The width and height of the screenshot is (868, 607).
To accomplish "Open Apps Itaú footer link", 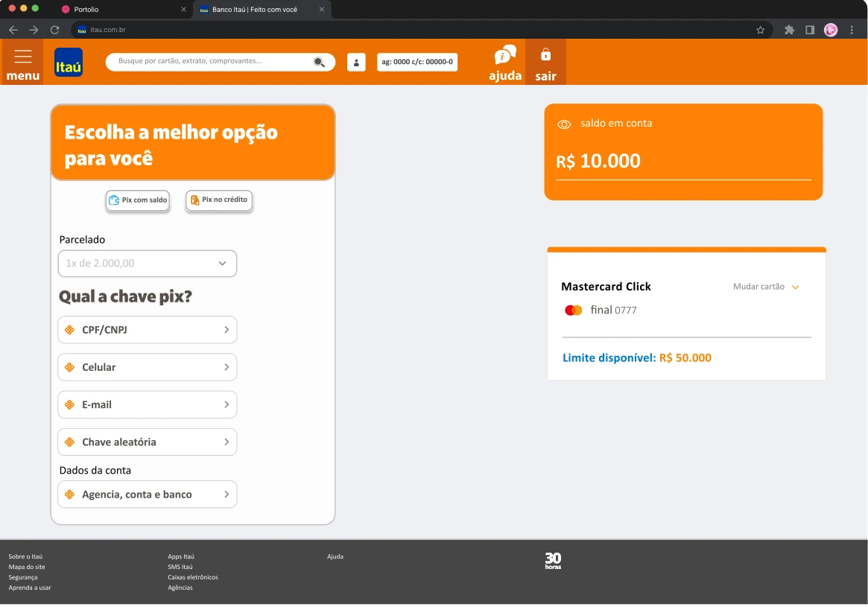I will coord(181,556).
